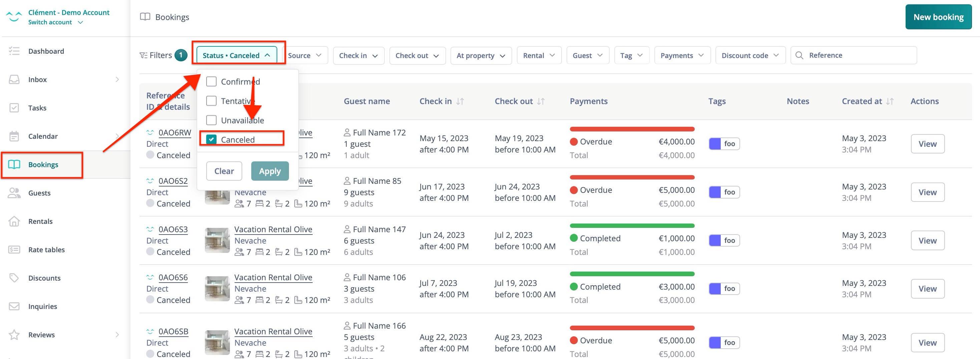Image resolution: width=980 pixels, height=359 pixels.
Task: Sort by Check in column arrows
Action: pyautogui.click(x=460, y=101)
